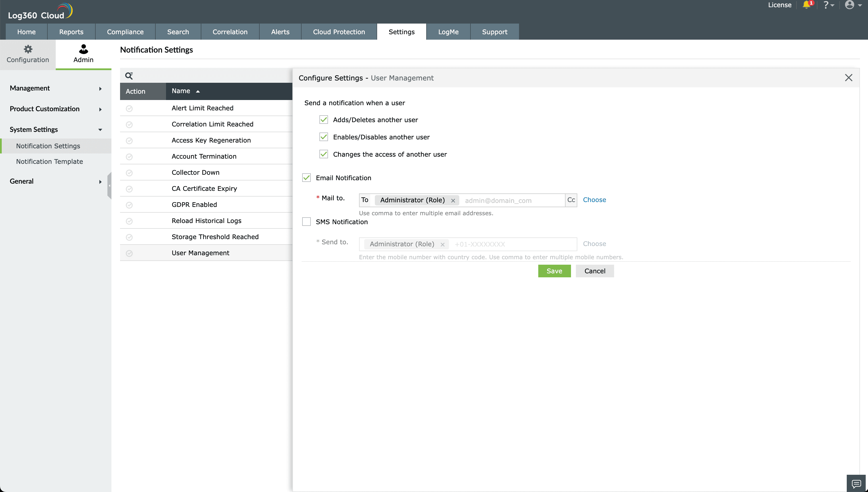Click the Cancel button in dialog
Screen dimensions: 868x492
pyautogui.click(x=594, y=271)
